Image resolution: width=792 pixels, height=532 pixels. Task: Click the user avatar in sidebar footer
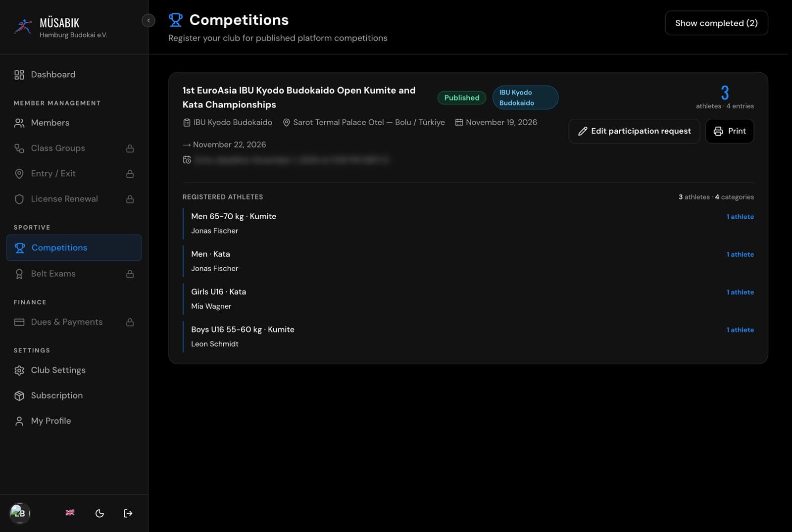coord(20,513)
